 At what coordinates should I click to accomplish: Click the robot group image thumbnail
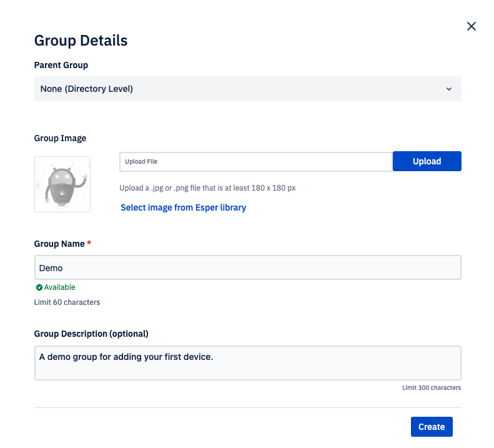coord(62,184)
